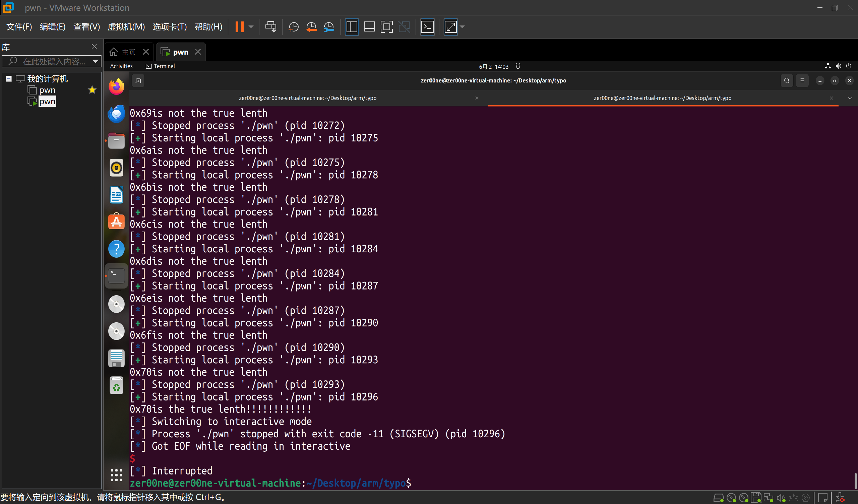Revert the VM to previous snapshot
Viewport: 858px width, 504px height.
coord(311,26)
